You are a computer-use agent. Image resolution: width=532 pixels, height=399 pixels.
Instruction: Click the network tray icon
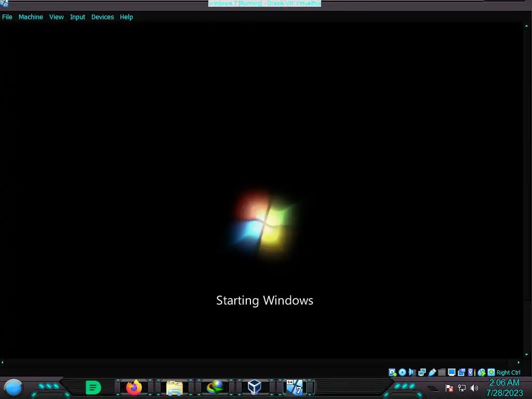point(462,388)
